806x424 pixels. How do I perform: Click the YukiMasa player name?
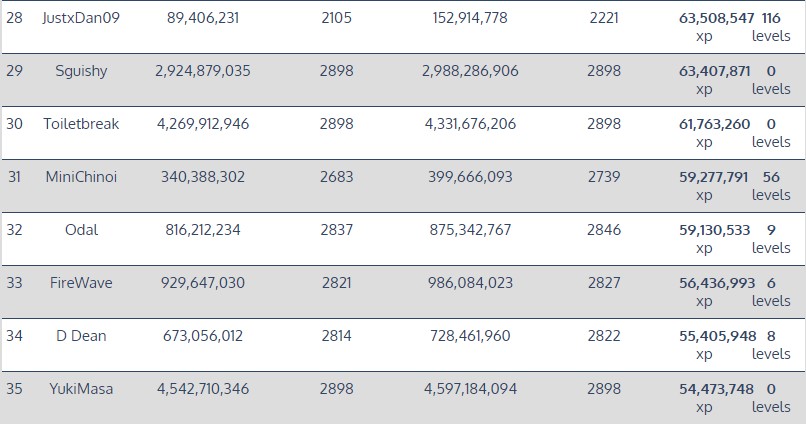tap(81, 389)
